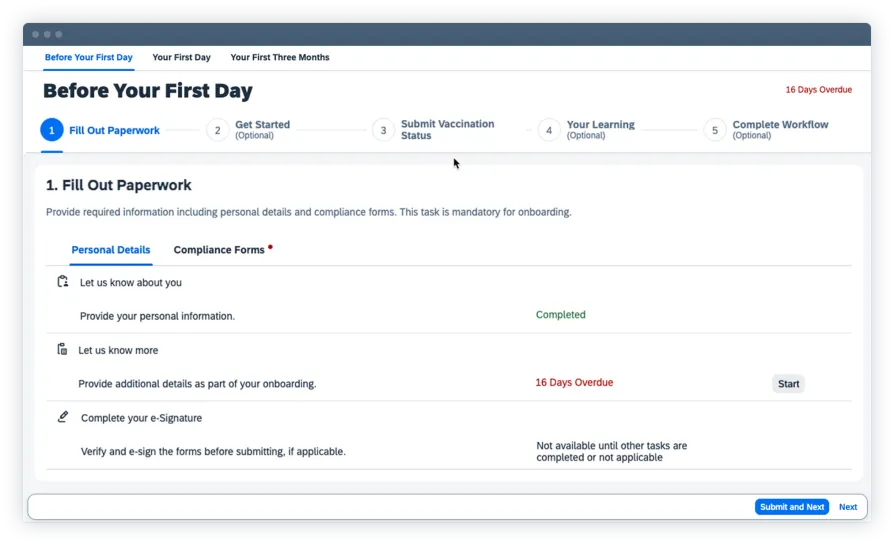Viewport: 894px width, 545px height.
Task: Click 'Provide additional details as part of your onboarding.'
Action: coord(197,384)
